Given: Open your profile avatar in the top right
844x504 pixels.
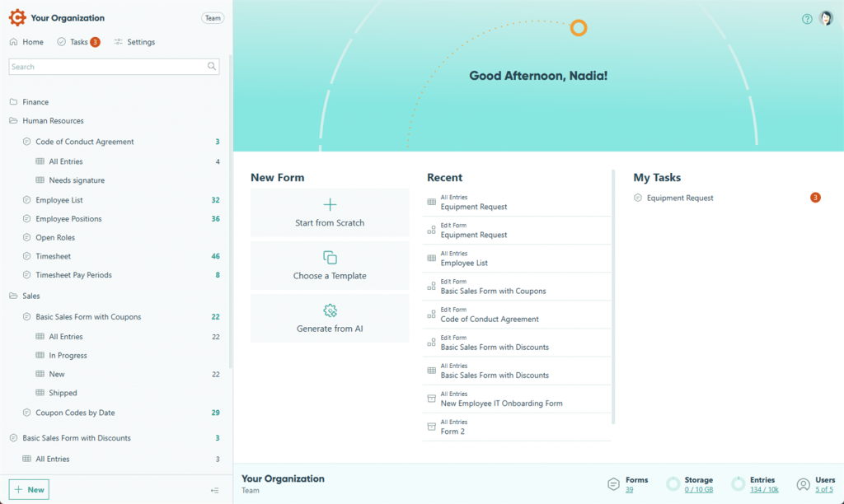Looking at the screenshot, I should tap(826, 18).
